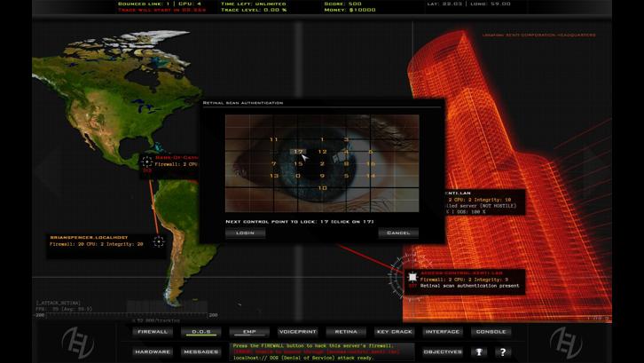
Task: Start the Key Crack tool
Action: click(x=393, y=331)
